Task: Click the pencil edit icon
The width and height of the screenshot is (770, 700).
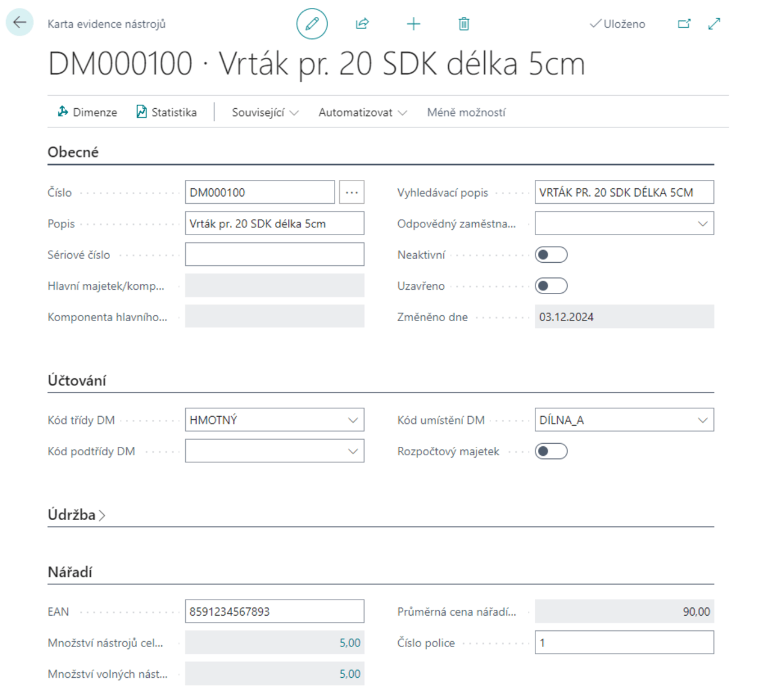Action: (x=312, y=24)
